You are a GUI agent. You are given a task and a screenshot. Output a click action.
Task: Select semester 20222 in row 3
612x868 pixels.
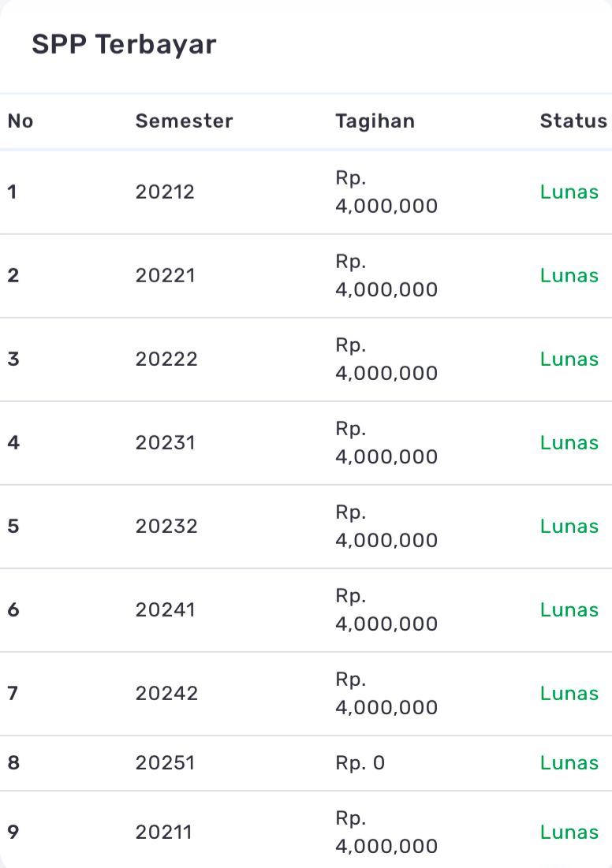[166, 359]
